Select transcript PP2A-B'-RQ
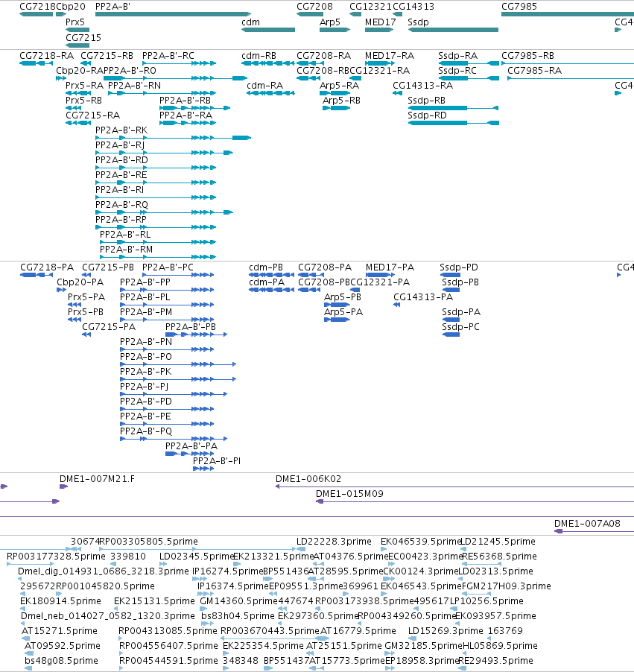This screenshot has height=672, width=634. [121, 205]
